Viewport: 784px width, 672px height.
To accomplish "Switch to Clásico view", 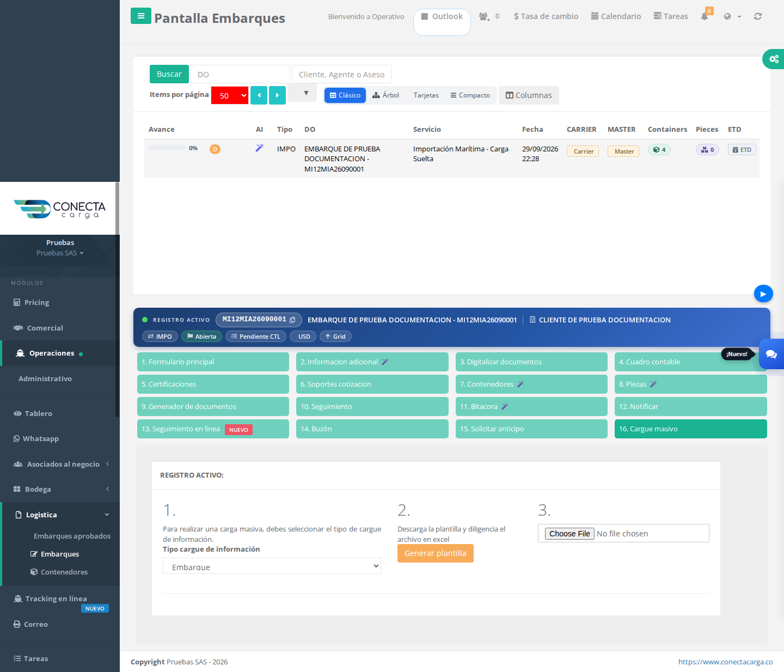I will (x=345, y=95).
